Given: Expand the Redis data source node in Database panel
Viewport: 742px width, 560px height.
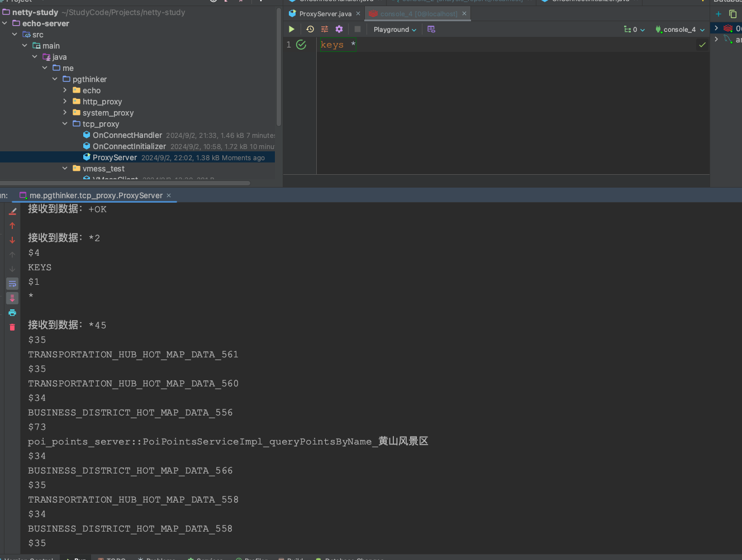Looking at the screenshot, I should (x=716, y=28).
